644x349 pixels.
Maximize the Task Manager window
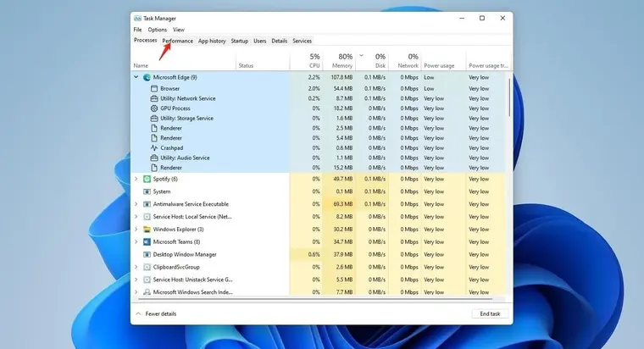coord(482,18)
